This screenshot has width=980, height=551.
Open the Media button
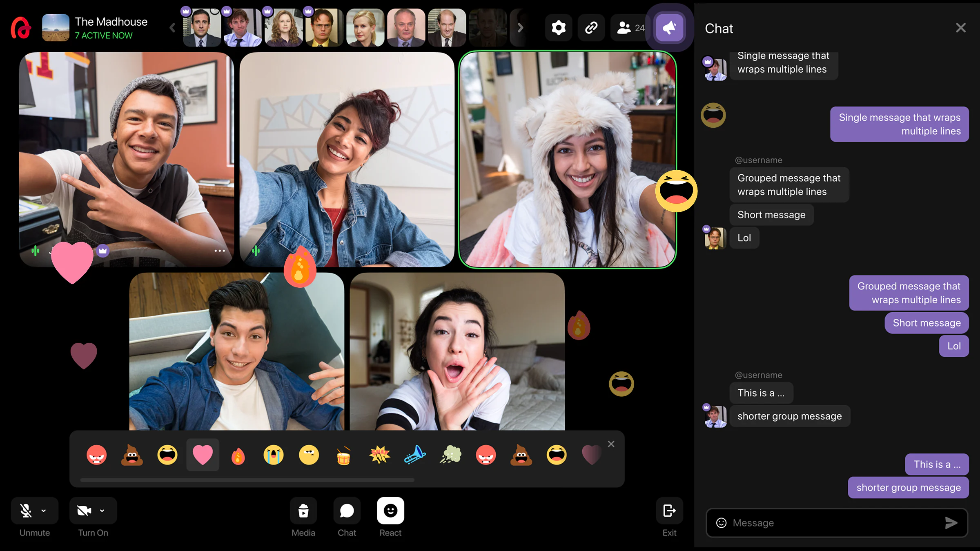coord(303,510)
